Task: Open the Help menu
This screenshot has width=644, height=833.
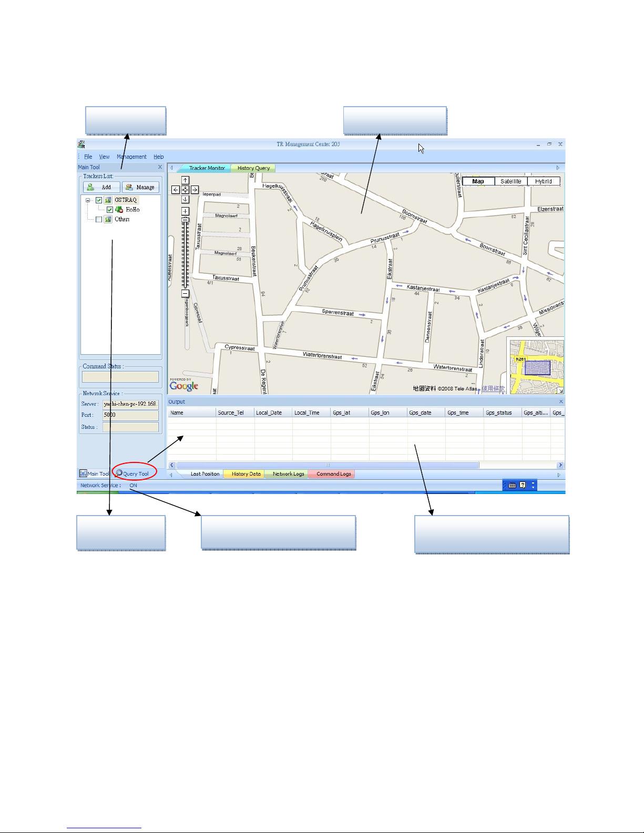Action: pos(159,157)
